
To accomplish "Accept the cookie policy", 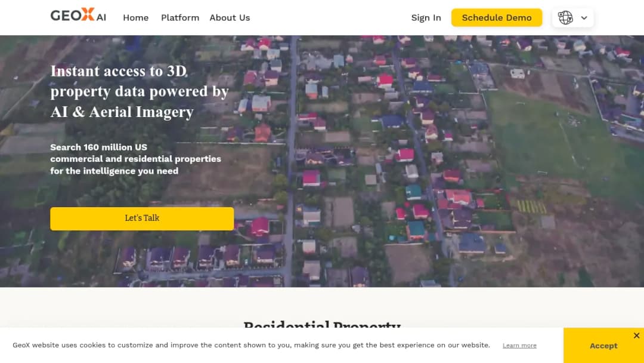I will click(x=603, y=346).
